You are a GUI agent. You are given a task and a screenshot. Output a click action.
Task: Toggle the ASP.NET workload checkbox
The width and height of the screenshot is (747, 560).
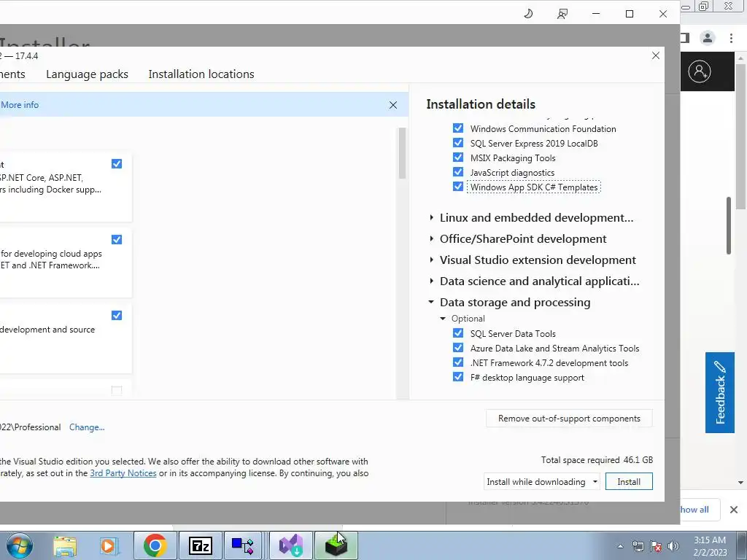pos(117,164)
